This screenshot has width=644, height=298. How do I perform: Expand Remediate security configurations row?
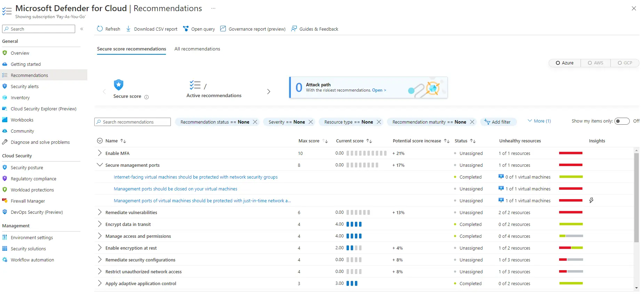point(100,259)
